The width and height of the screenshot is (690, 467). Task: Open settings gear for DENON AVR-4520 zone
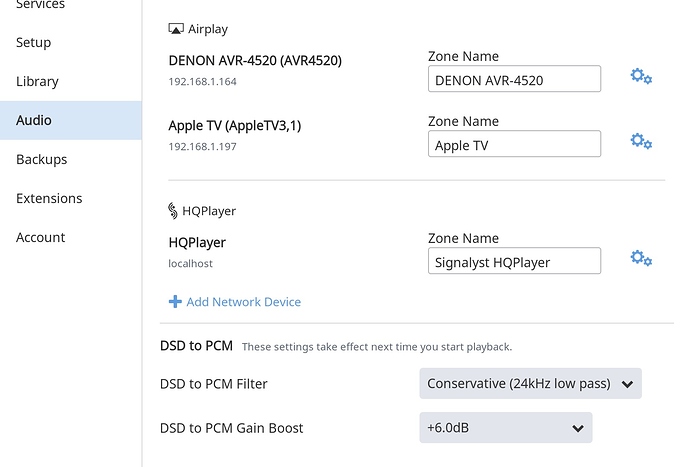[641, 76]
